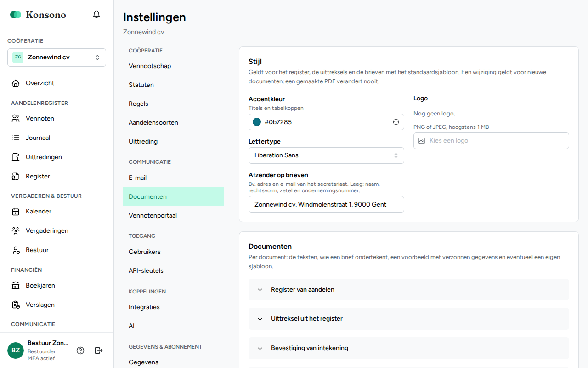The height and width of the screenshot is (368, 588).
Task: Click the Bestuur icon
Action: point(16,250)
